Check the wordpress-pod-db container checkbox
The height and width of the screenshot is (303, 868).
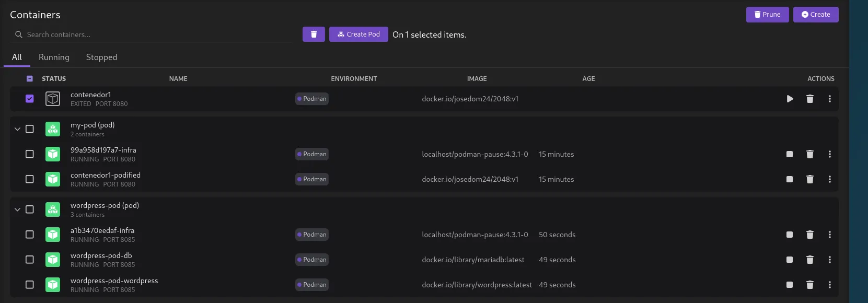(x=30, y=260)
